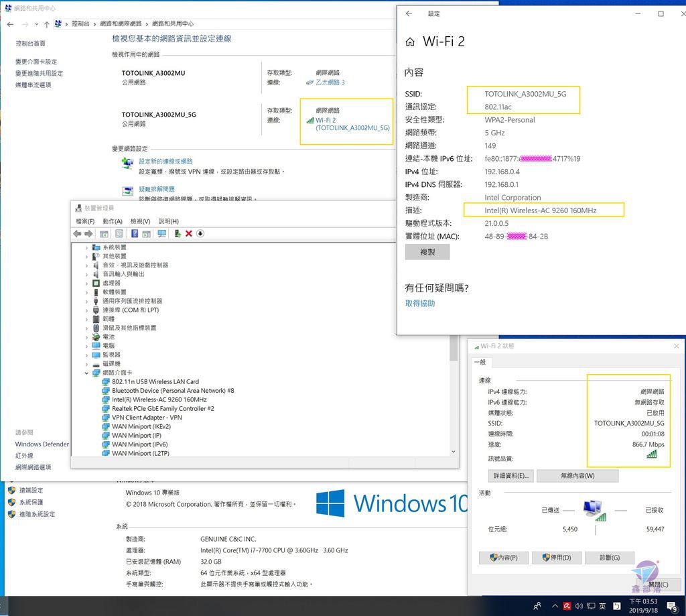Screen dimensions: 686x616
Task: Click 診斷(G) diagnose button in Wi-Fi status
Action: tap(610, 558)
